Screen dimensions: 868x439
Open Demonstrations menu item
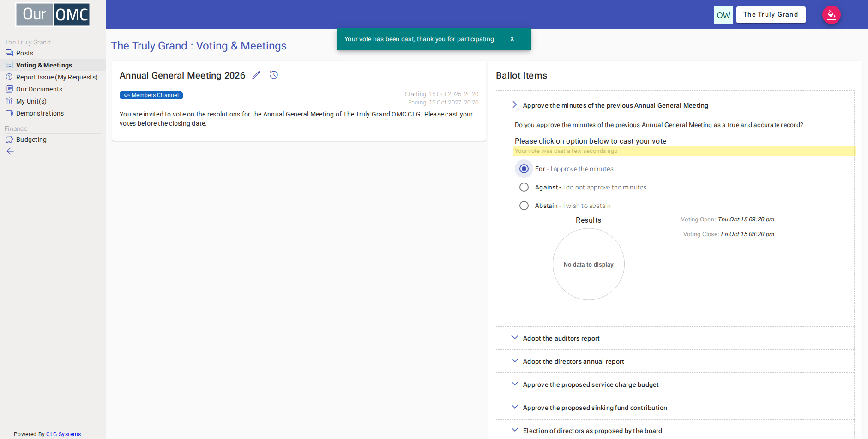(x=40, y=113)
